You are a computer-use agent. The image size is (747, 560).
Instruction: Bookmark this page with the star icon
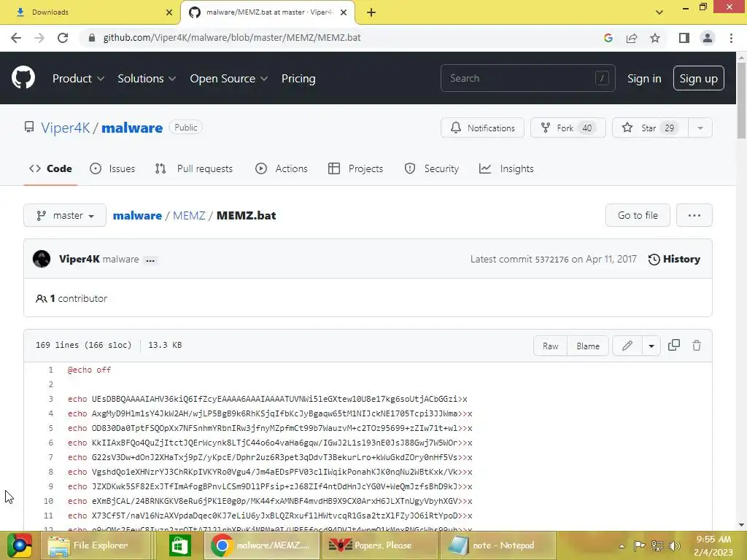tap(655, 38)
